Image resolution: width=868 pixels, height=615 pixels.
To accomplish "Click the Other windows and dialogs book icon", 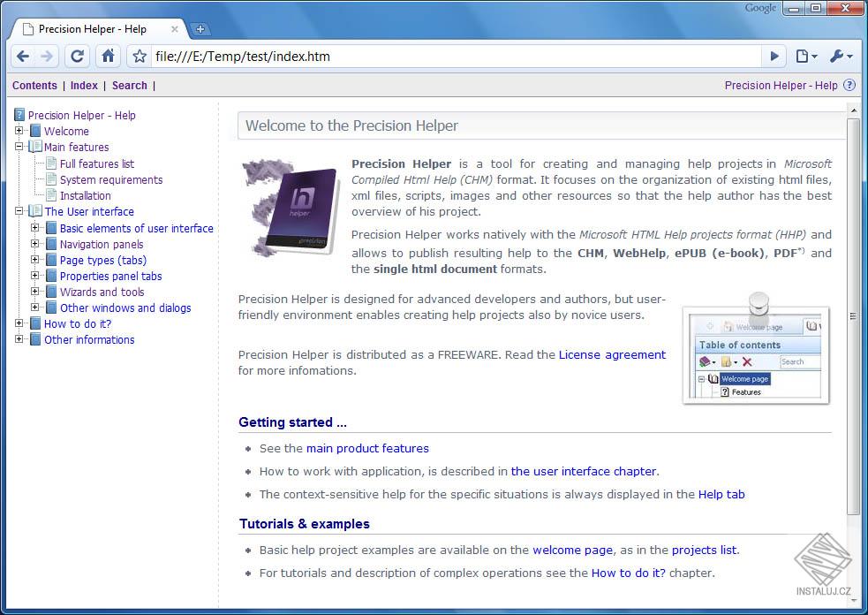I will pos(51,307).
